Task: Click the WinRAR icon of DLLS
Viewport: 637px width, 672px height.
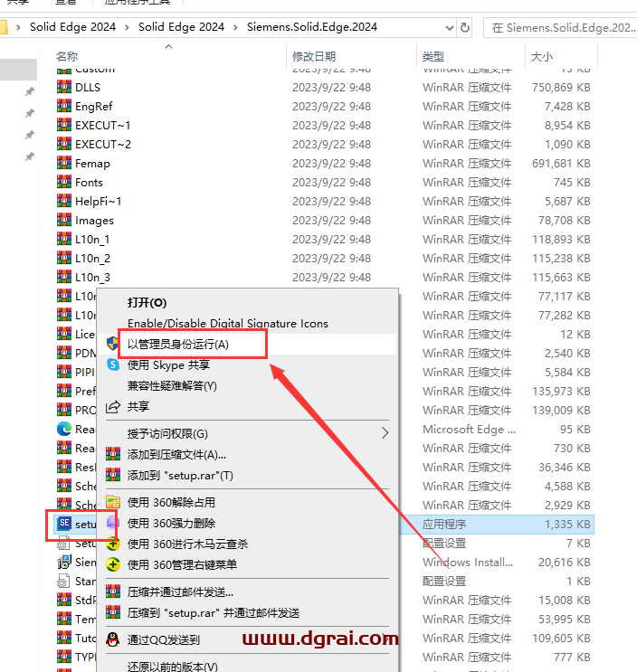Action: point(64,87)
